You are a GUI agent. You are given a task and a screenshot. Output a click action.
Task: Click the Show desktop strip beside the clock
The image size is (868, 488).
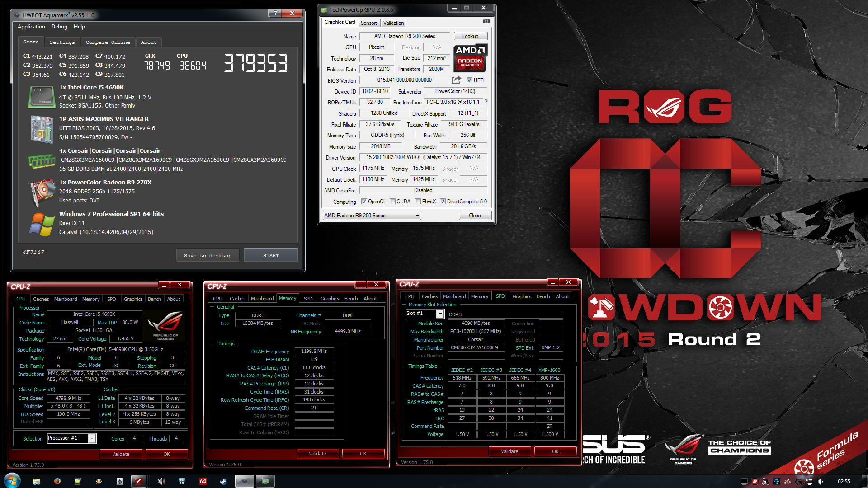coord(864,481)
